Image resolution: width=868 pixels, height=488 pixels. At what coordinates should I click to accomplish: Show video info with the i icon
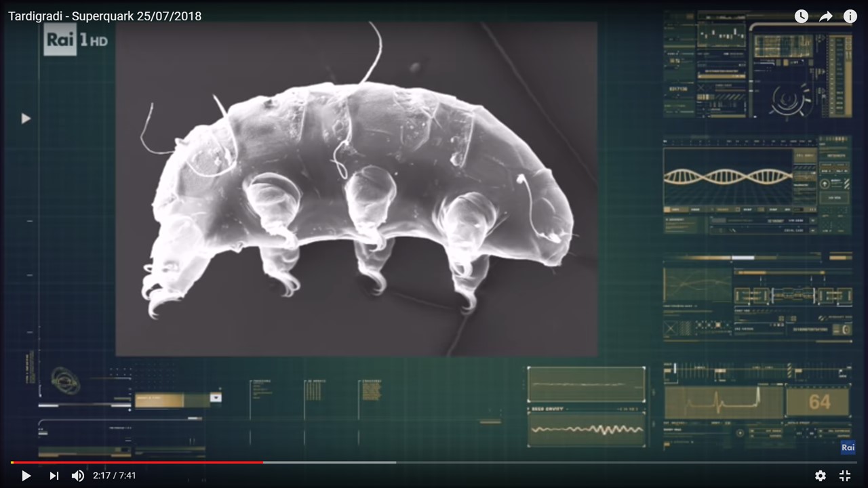[x=850, y=16]
